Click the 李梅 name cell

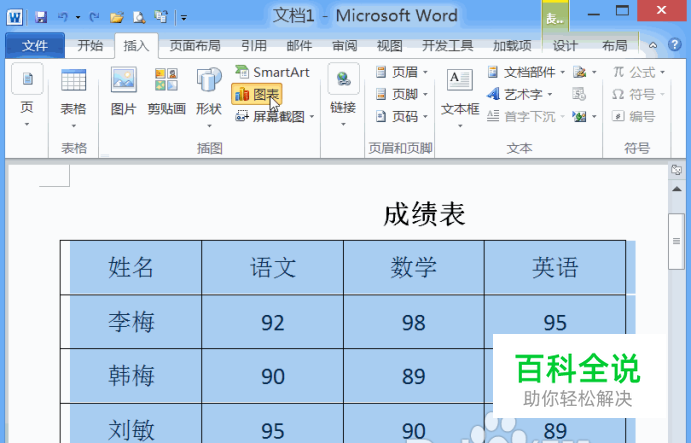pos(131,322)
